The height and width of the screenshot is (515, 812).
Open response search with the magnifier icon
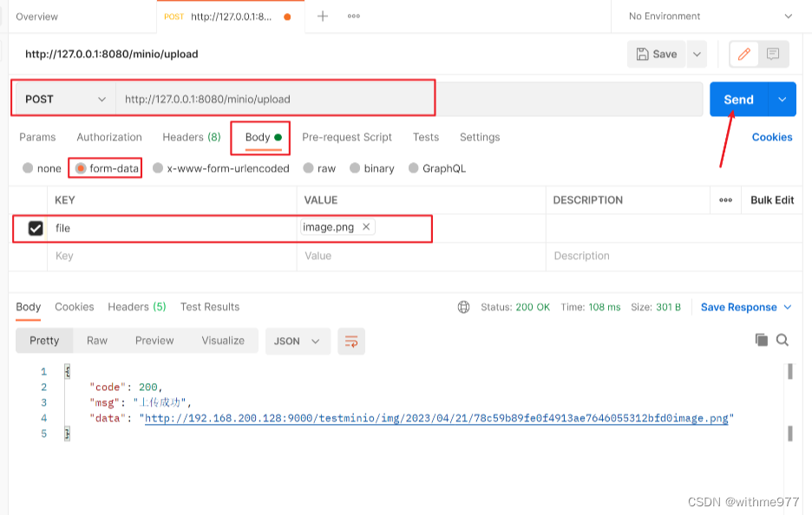(782, 341)
